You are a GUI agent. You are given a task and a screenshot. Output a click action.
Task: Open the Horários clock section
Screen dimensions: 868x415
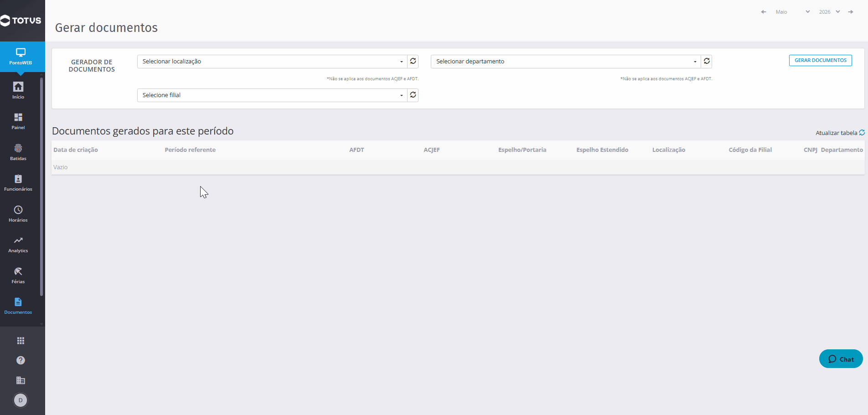[x=18, y=213]
